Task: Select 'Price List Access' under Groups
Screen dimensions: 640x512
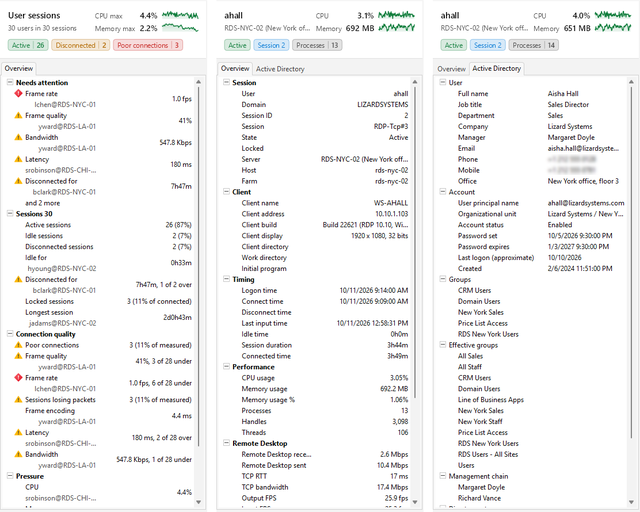Action: (482, 323)
